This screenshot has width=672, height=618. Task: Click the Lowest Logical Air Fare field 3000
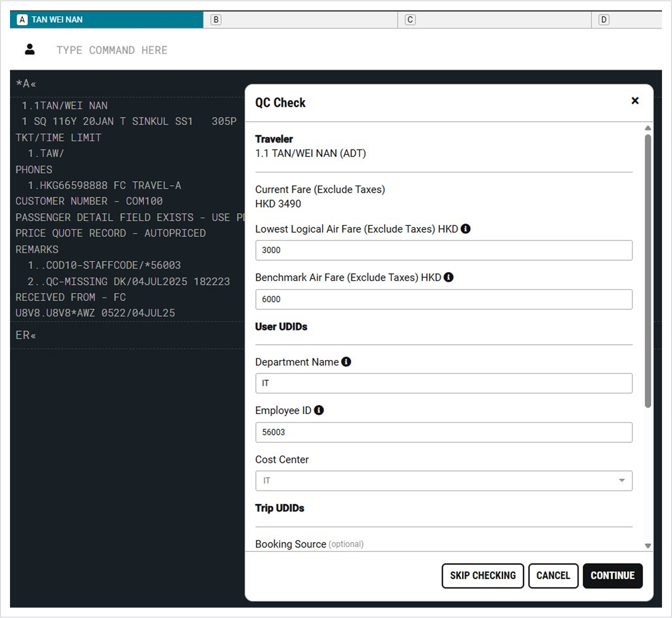(443, 250)
